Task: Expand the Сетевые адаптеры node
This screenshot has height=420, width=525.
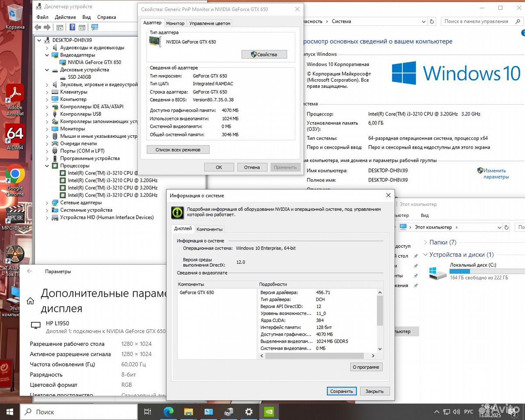Action: pos(47,203)
